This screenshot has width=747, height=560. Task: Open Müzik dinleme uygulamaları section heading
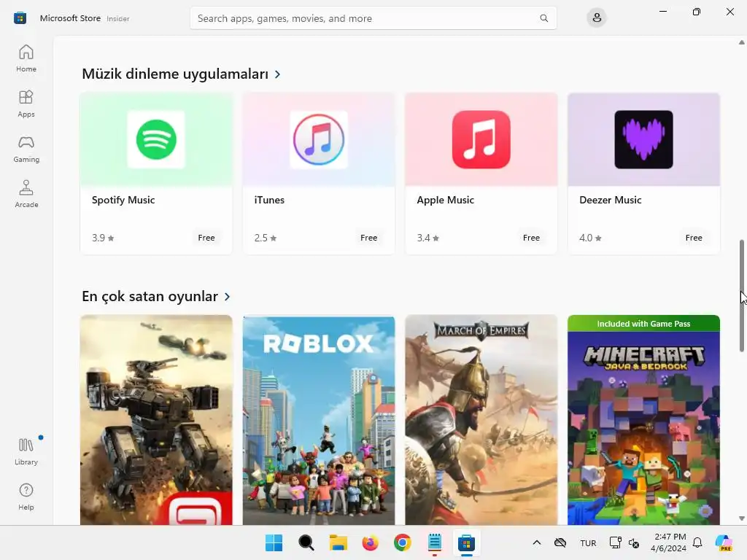tap(175, 74)
